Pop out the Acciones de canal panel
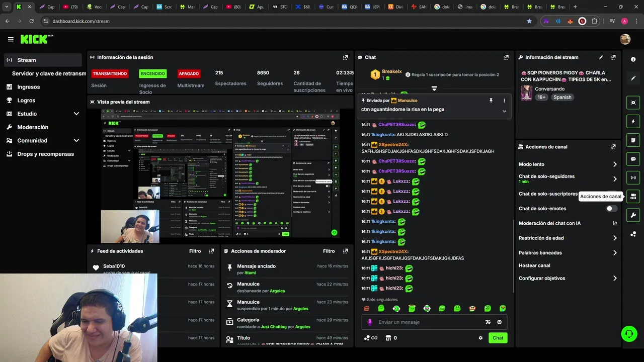Screen dimensions: 644x362 click(613, 147)
